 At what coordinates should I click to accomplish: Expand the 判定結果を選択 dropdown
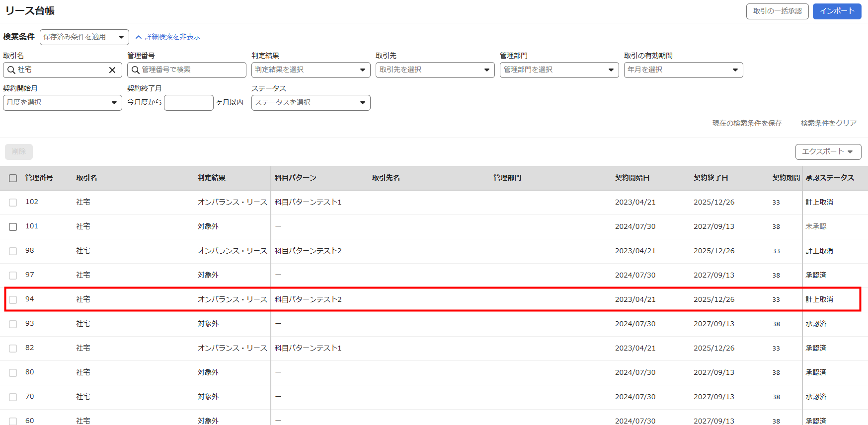(311, 70)
